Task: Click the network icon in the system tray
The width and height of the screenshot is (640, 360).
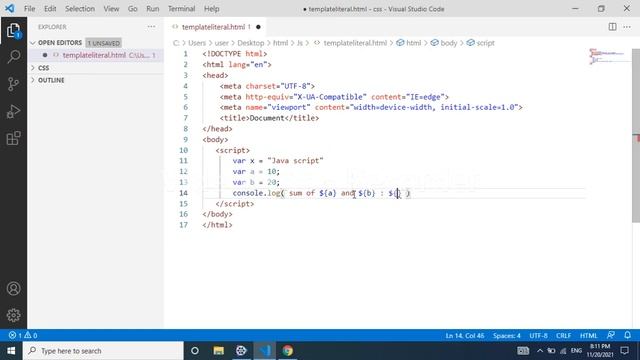Action: point(563,351)
